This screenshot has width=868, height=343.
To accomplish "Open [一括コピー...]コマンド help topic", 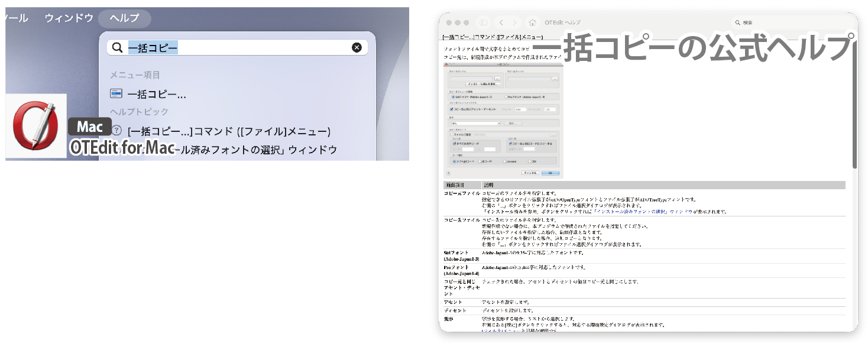I will (229, 131).
